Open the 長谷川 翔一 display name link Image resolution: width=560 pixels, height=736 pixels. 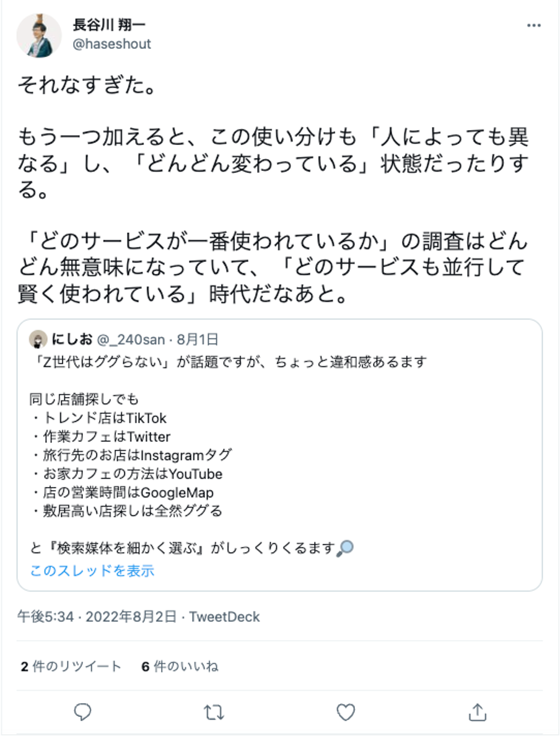(110, 26)
